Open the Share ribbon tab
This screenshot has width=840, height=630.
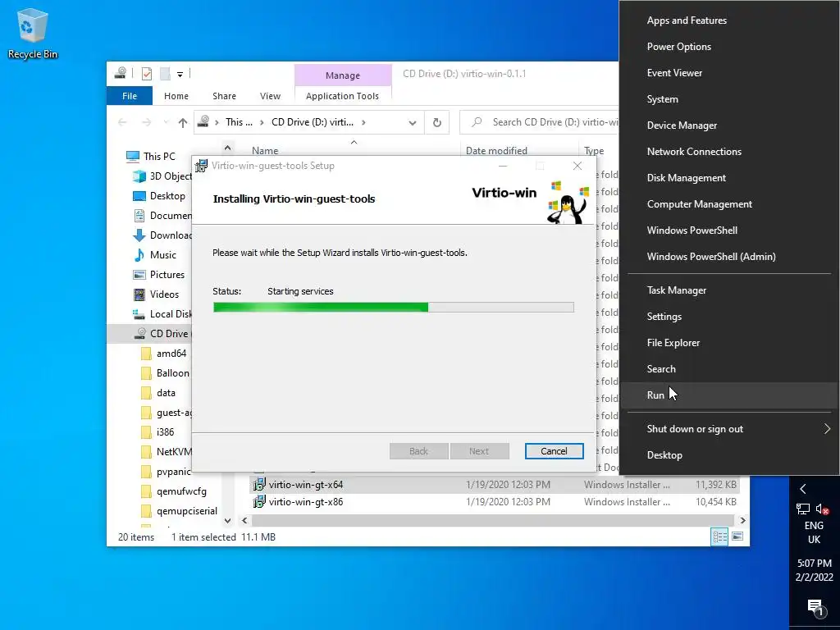point(224,96)
